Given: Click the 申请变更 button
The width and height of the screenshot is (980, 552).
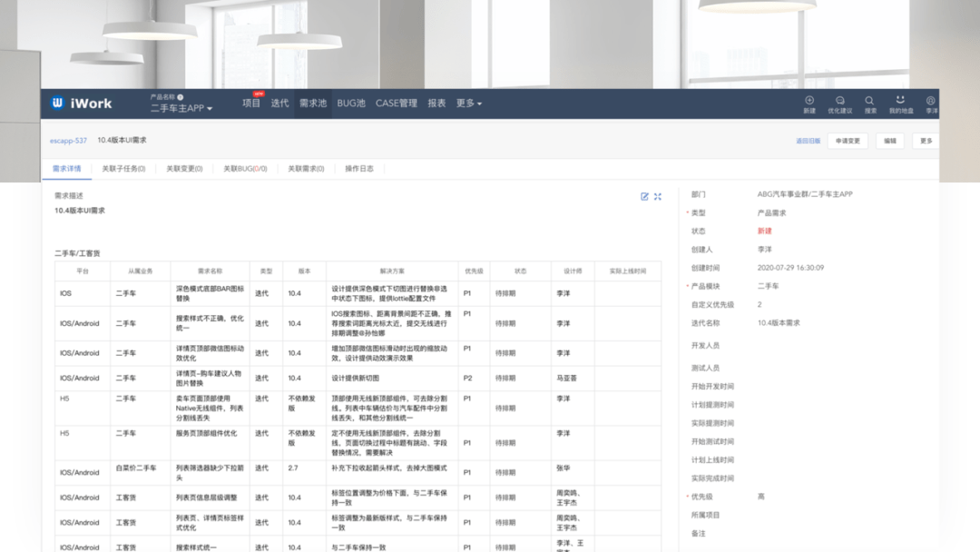Looking at the screenshot, I should [x=848, y=141].
